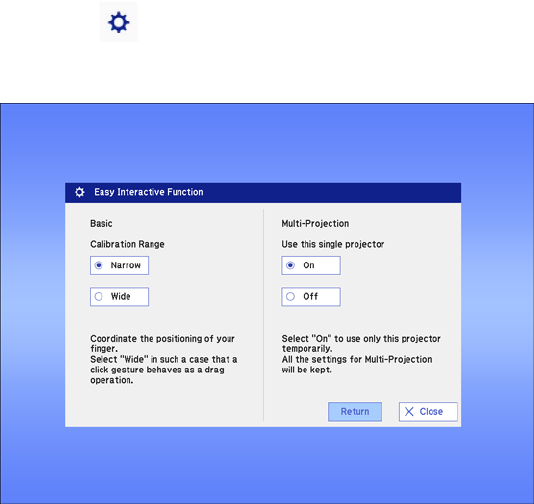Screen dimensions: 534x504
Task: Click the 'Select On to use only' description text
Action: click(x=361, y=354)
